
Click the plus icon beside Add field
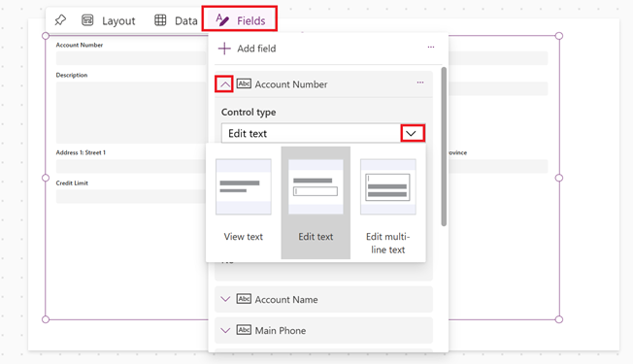pos(224,49)
